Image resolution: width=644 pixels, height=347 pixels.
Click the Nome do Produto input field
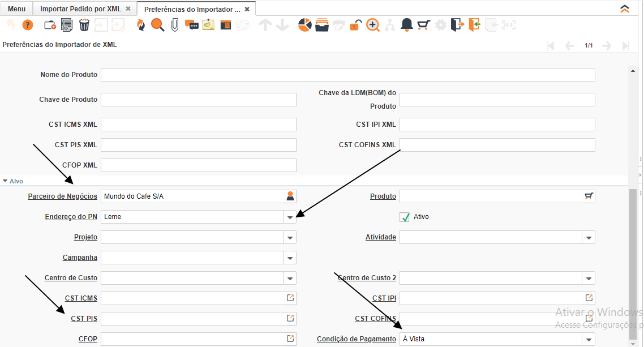tap(347, 75)
